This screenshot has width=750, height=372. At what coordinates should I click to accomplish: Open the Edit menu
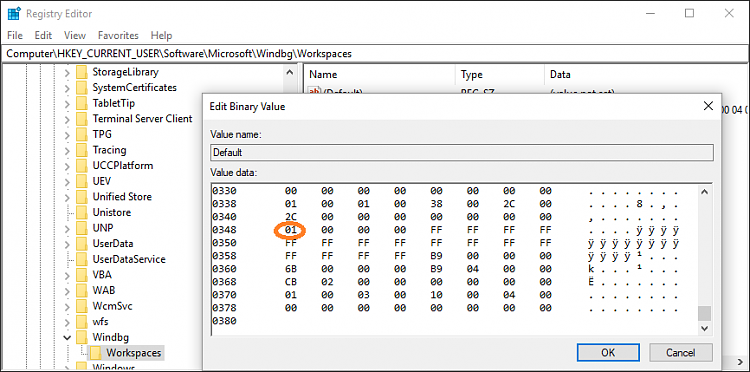coord(43,35)
